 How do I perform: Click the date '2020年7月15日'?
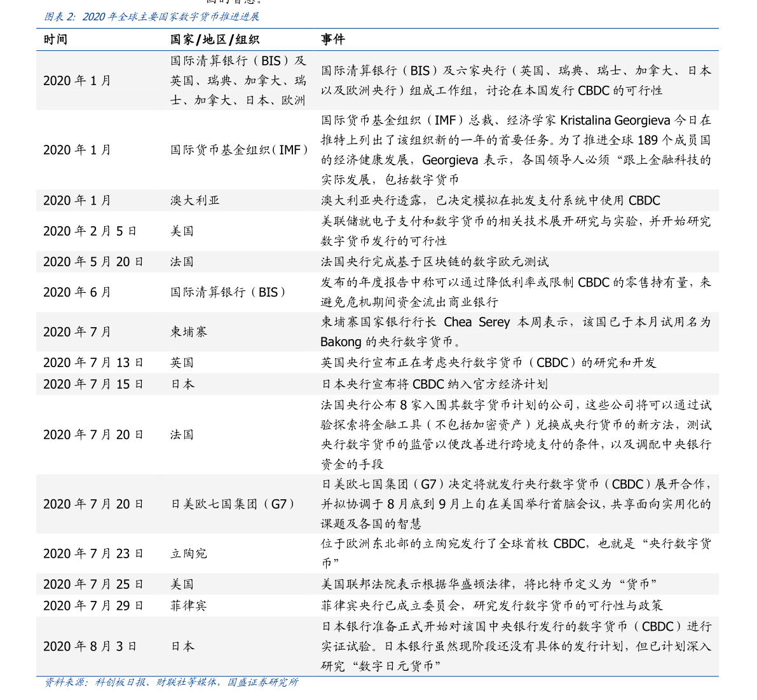[93, 384]
